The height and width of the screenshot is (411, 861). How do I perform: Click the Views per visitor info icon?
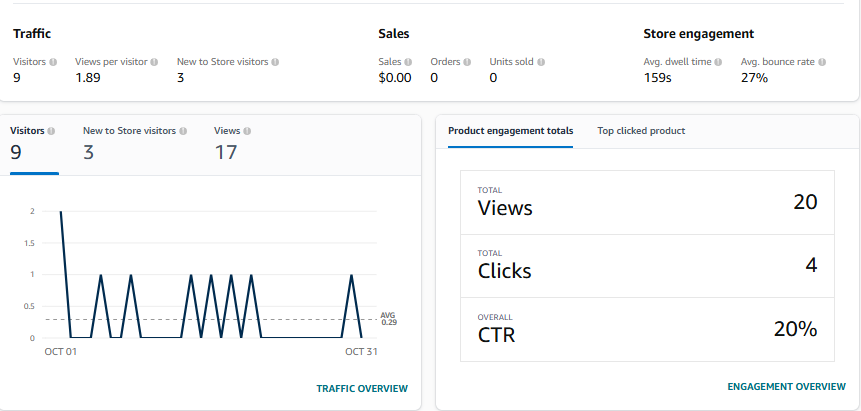coord(154,62)
